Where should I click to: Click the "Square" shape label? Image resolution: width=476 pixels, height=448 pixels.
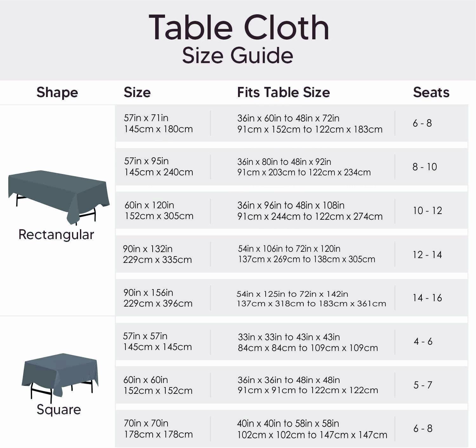click(59, 410)
